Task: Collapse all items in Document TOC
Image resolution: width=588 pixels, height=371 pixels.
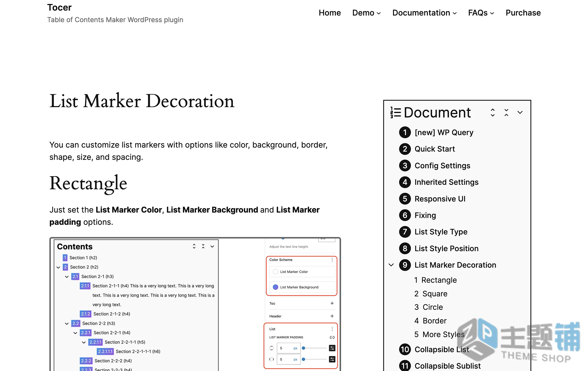Action: [506, 113]
